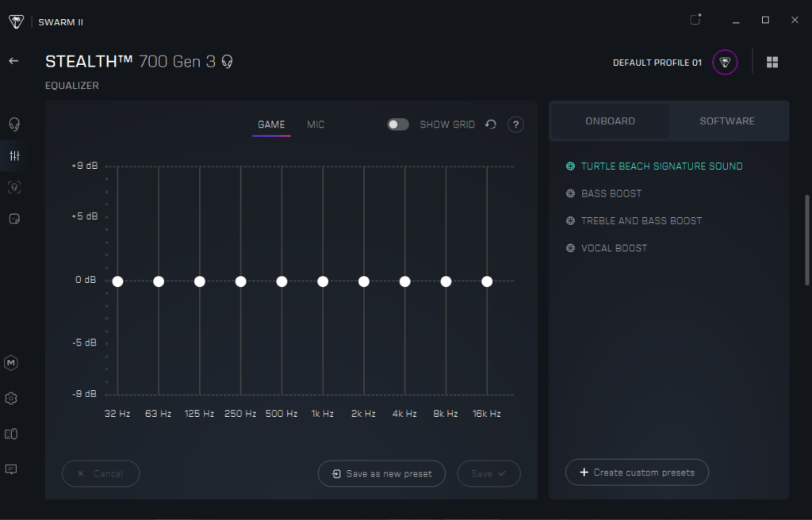Choose the Treble and Bass Boost preset
The width and height of the screenshot is (812, 520).
[x=641, y=221]
